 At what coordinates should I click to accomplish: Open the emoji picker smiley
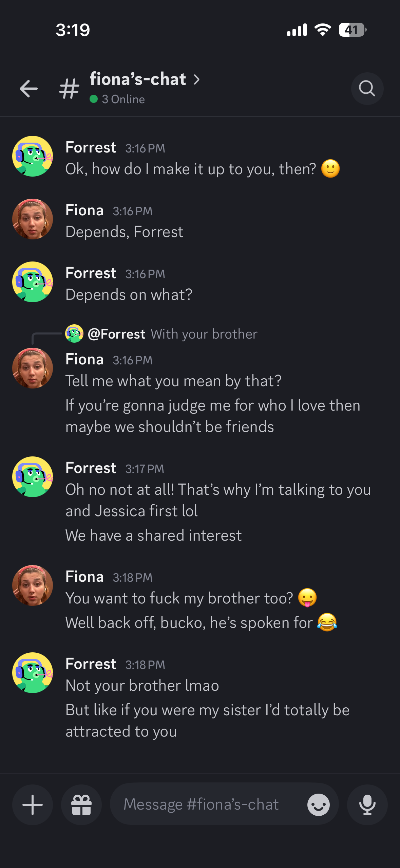pyautogui.click(x=318, y=804)
